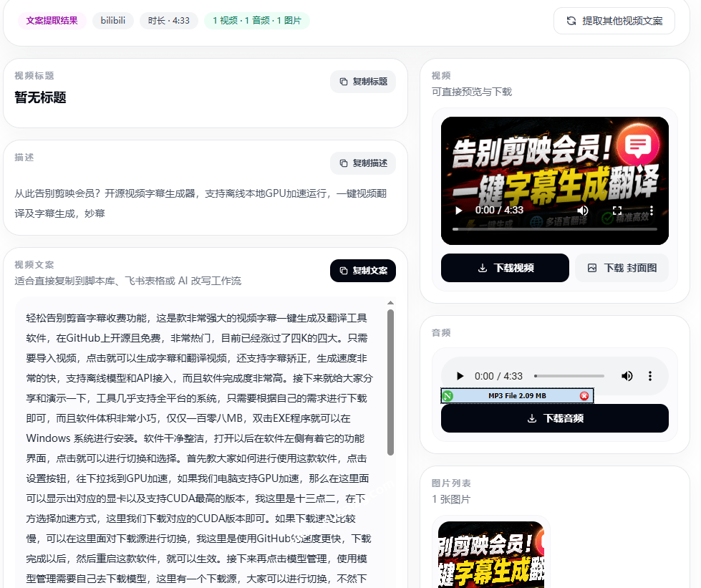This screenshot has width=701, height=588.
Task: Play the video preview
Action: click(x=459, y=210)
